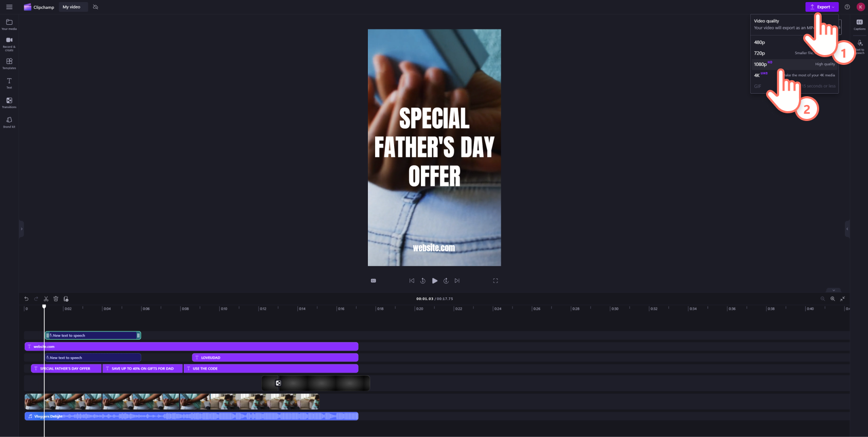Select 480p video quality

coord(794,42)
